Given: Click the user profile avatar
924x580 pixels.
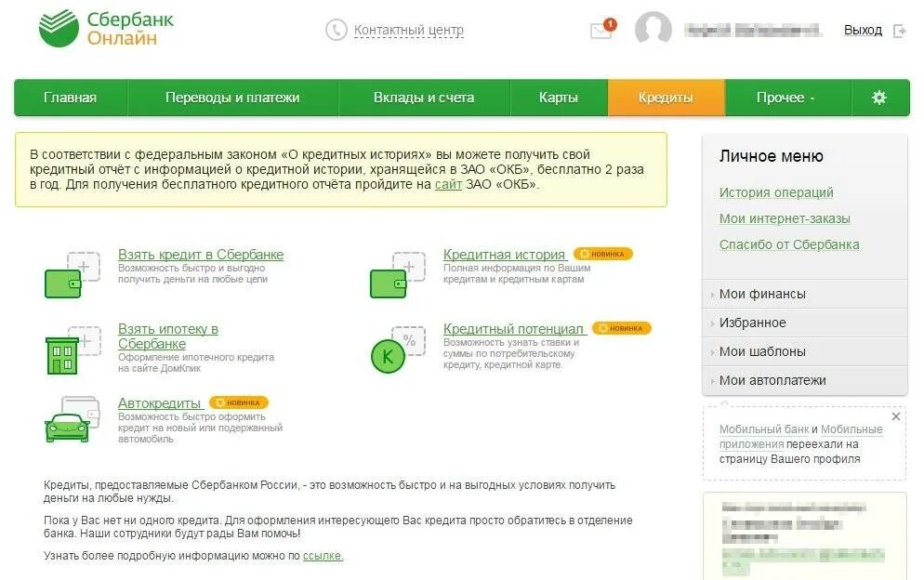Looking at the screenshot, I should pyautogui.click(x=653, y=28).
